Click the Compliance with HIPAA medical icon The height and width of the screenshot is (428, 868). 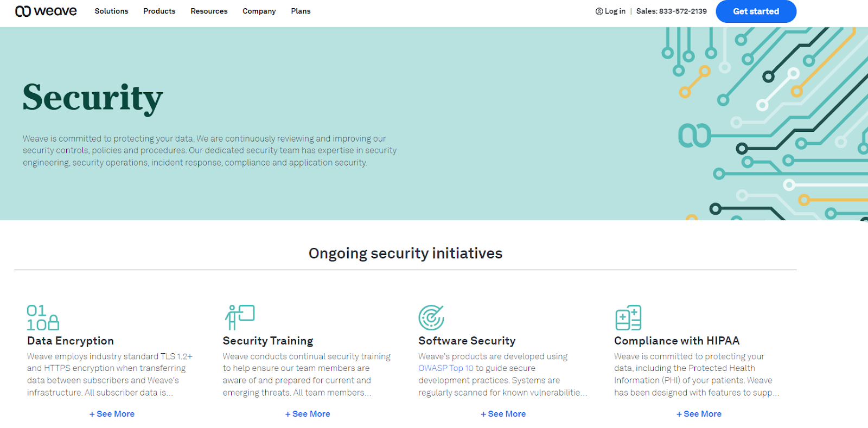tap(628, 317)
